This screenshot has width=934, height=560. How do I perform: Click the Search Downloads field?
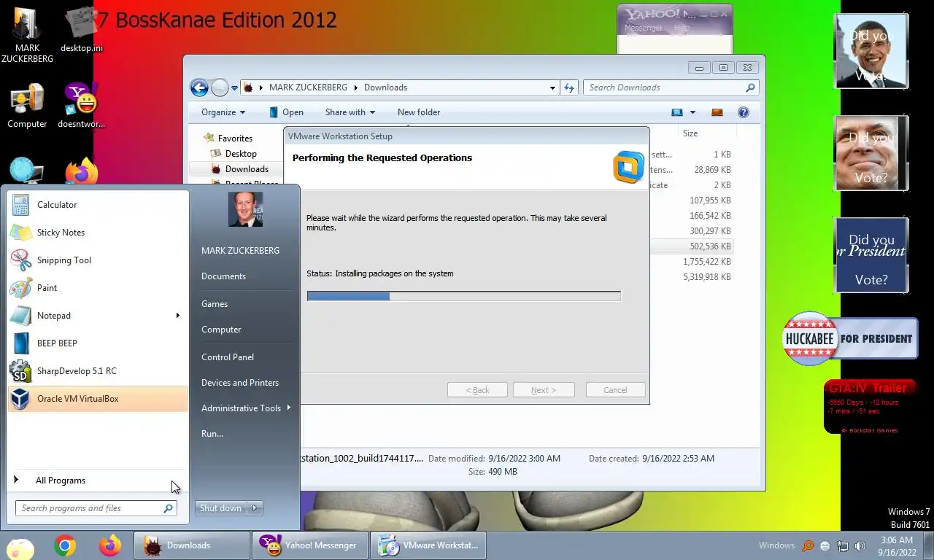pos(671,87)
